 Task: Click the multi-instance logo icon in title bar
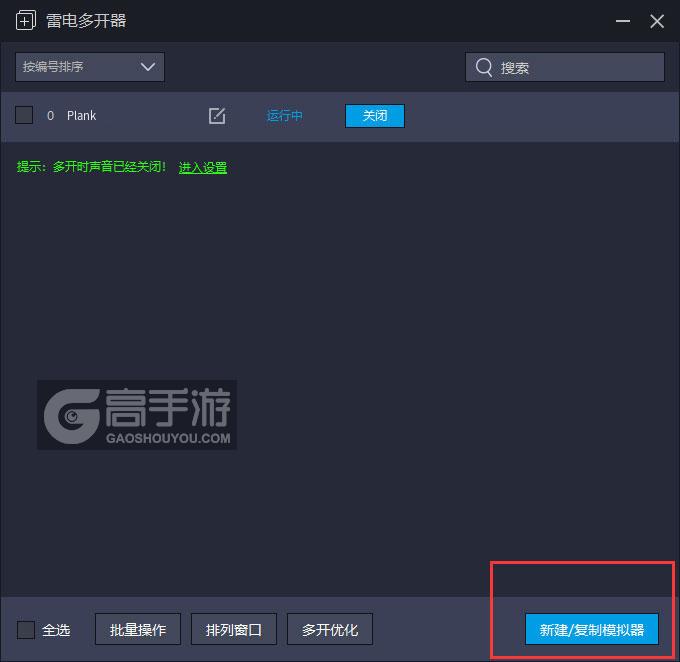[x=25, y=20]
